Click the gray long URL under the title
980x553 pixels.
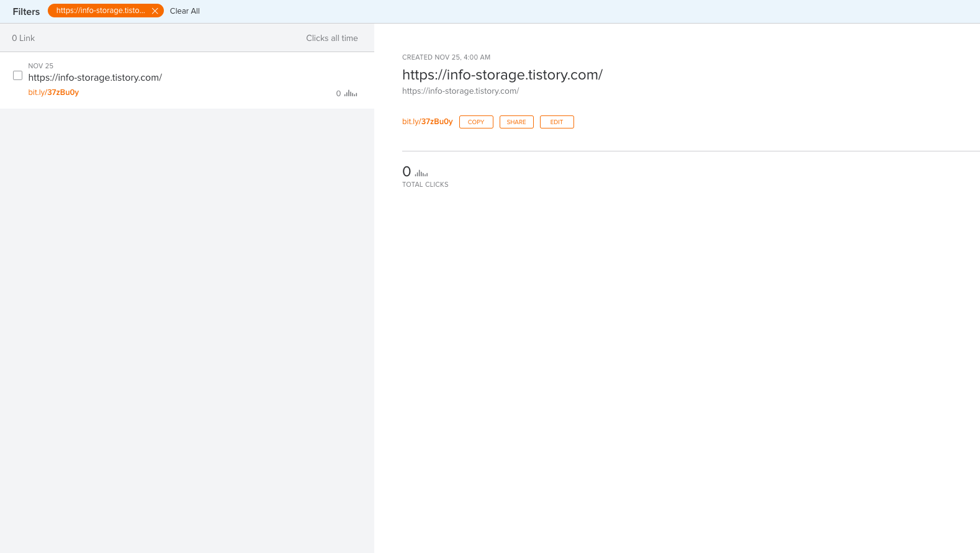461,91
